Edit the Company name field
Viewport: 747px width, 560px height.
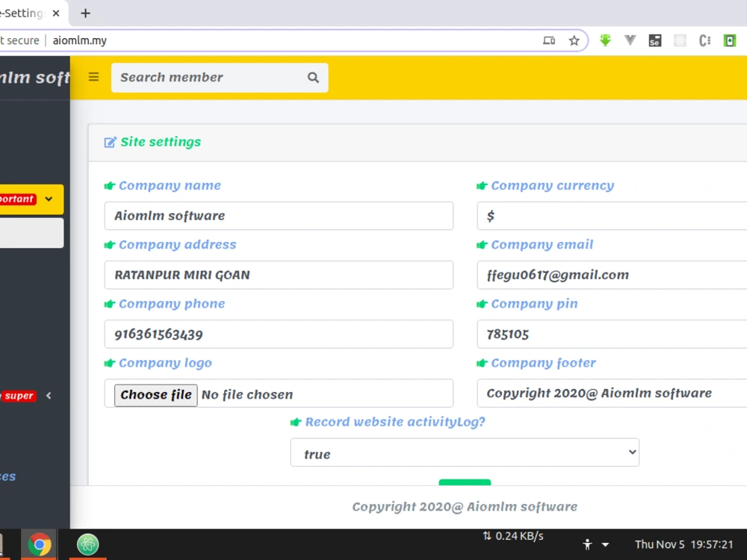click(x=279, y=216)
